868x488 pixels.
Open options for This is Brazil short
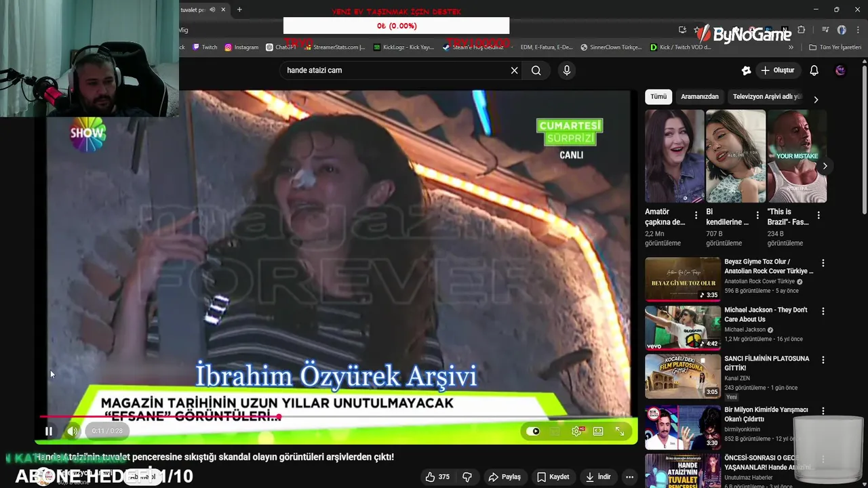pos(818,216)
